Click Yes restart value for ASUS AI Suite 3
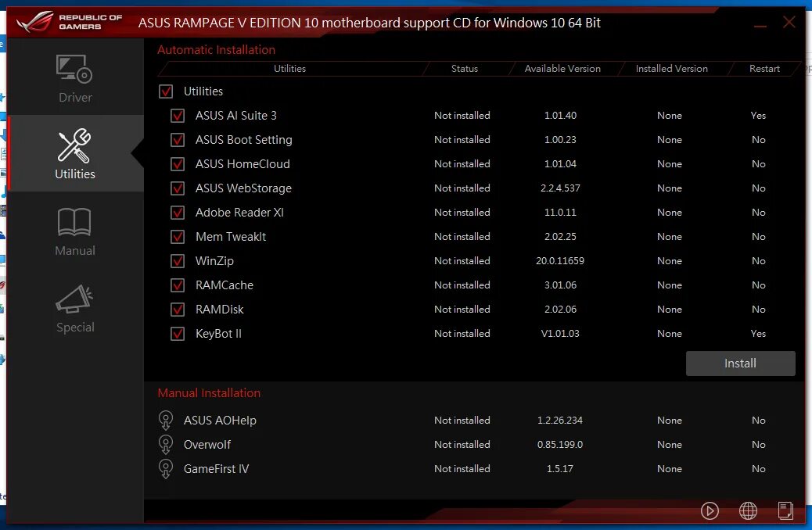Image resolution: width=812 pixels, height=530 pixels. [758, 116]
